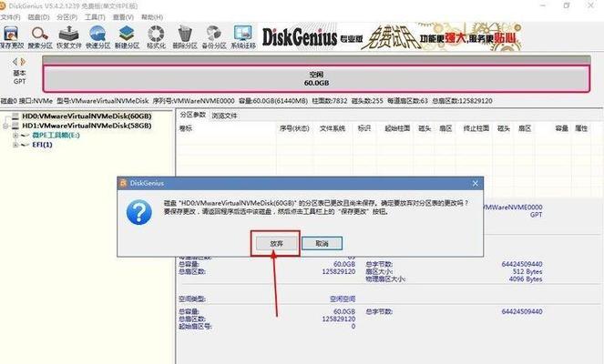Click the Delete Partition (删除分区) trash icon
This screenshot has width=604, height=364.
pos(185,37)
